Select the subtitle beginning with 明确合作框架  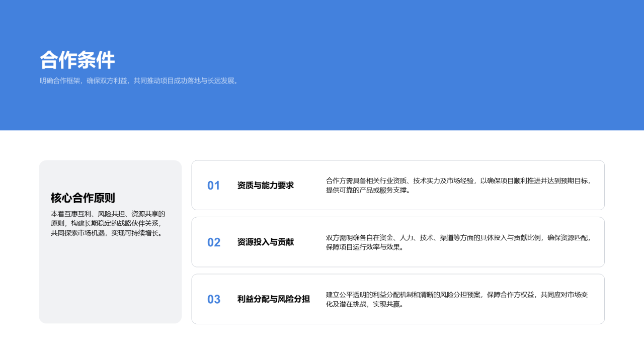[139, 80]
